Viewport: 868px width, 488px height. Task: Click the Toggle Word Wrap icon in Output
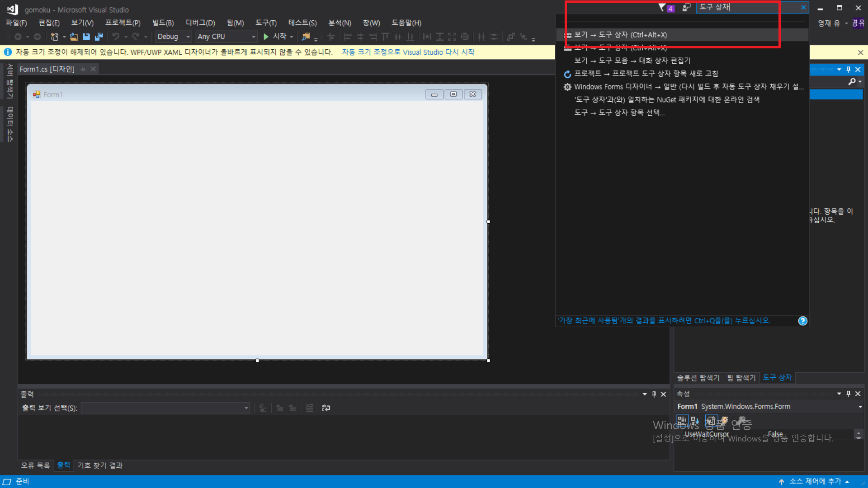pos(326,408)
